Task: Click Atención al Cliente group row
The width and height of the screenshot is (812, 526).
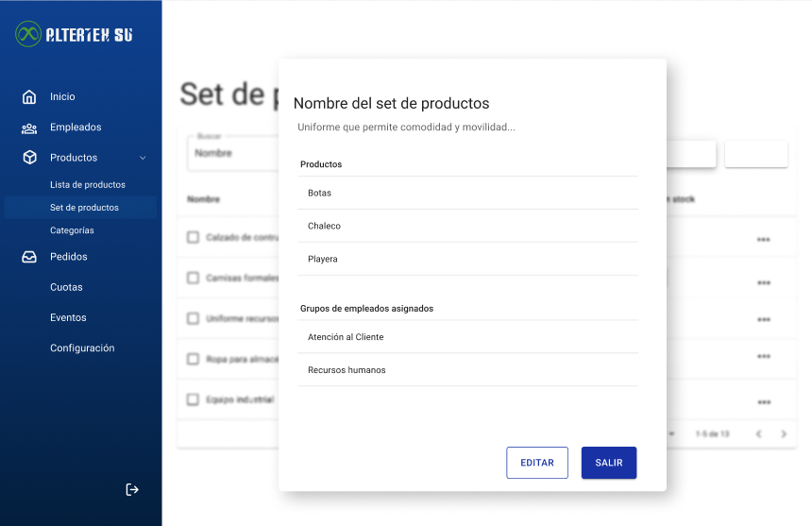Action: (467, 337)
